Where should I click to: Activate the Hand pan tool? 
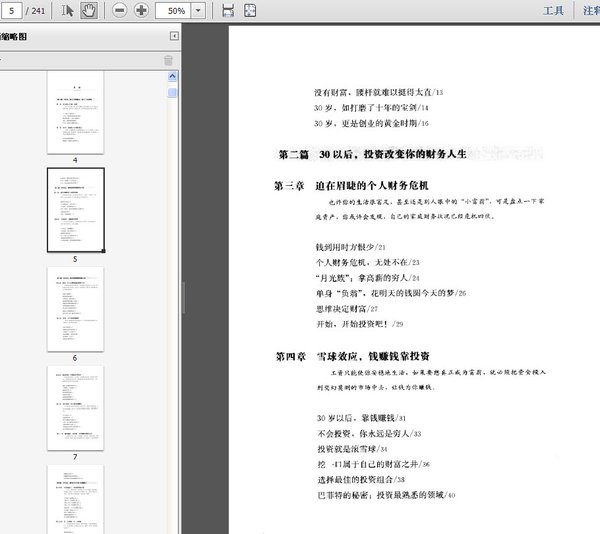click(x=89, y=10)
